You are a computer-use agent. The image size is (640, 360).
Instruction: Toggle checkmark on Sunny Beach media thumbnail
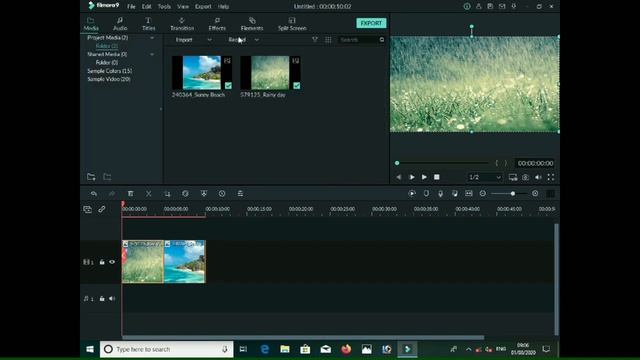pyautogui.click(x=228, y=85)
